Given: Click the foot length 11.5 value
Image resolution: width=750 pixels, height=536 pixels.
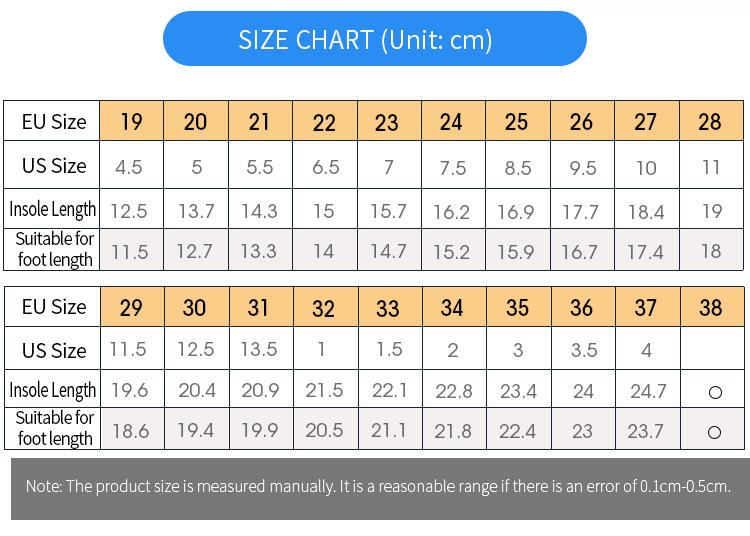Looking at the screenshot, I should pyautogui.click(x=129, y=252).
